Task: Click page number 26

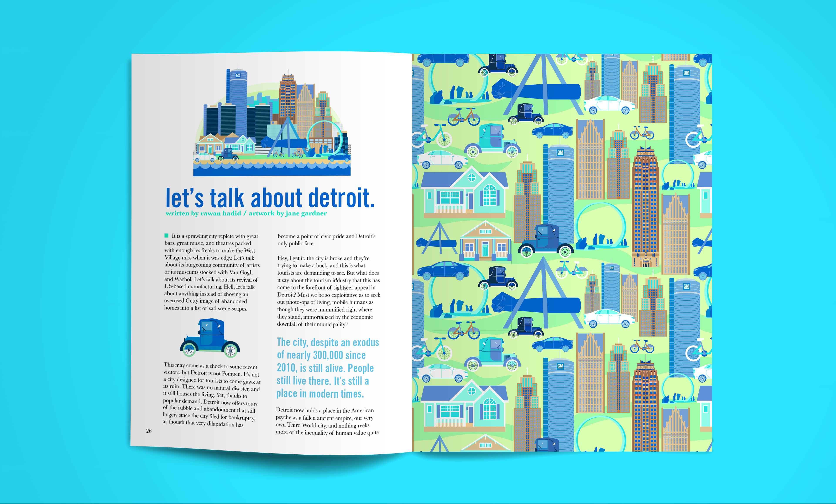Action: click(149, 431)
